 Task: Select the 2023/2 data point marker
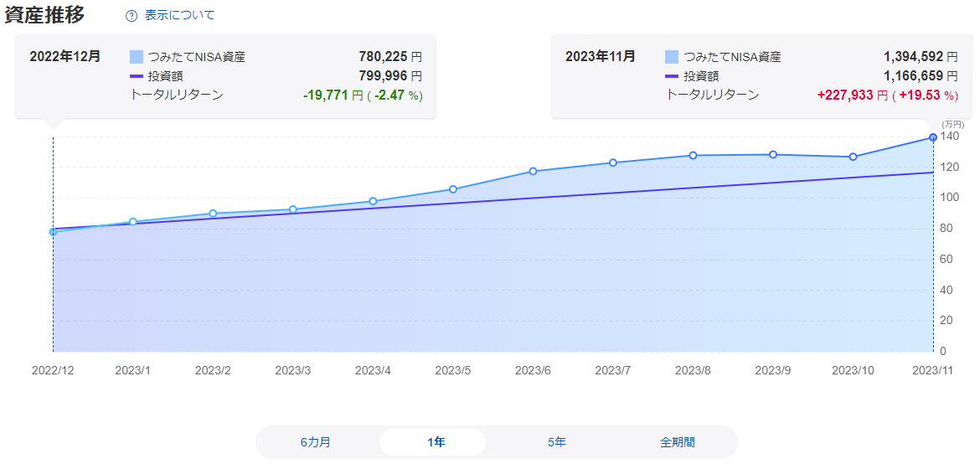pos(213,214)
